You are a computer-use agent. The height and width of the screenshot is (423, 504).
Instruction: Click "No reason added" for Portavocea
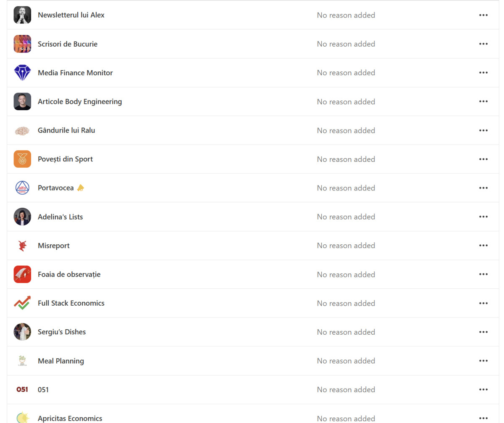point(346,188)
